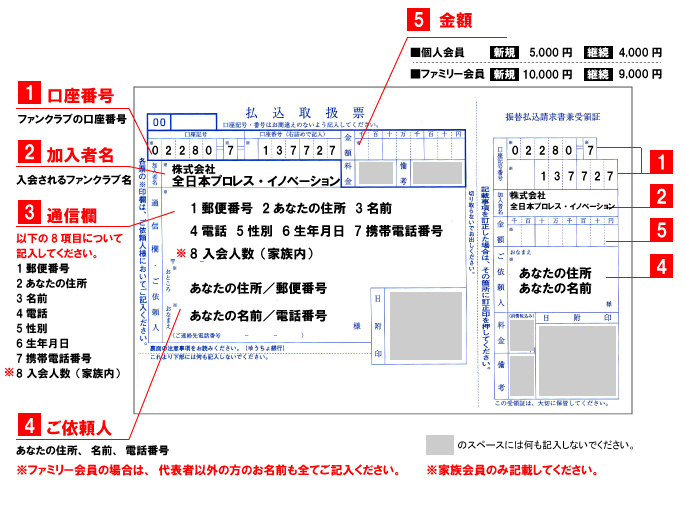The image size is (685, 507).
Task: Click 7 携帯電話番号 in the left list
Action: click(x=54, y=359)
